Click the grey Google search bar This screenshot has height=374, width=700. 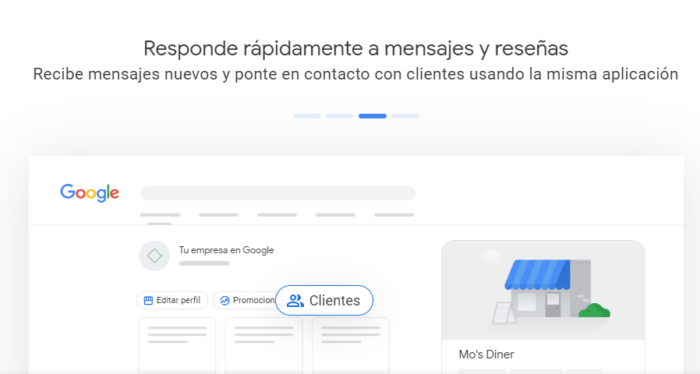point(278,193)
